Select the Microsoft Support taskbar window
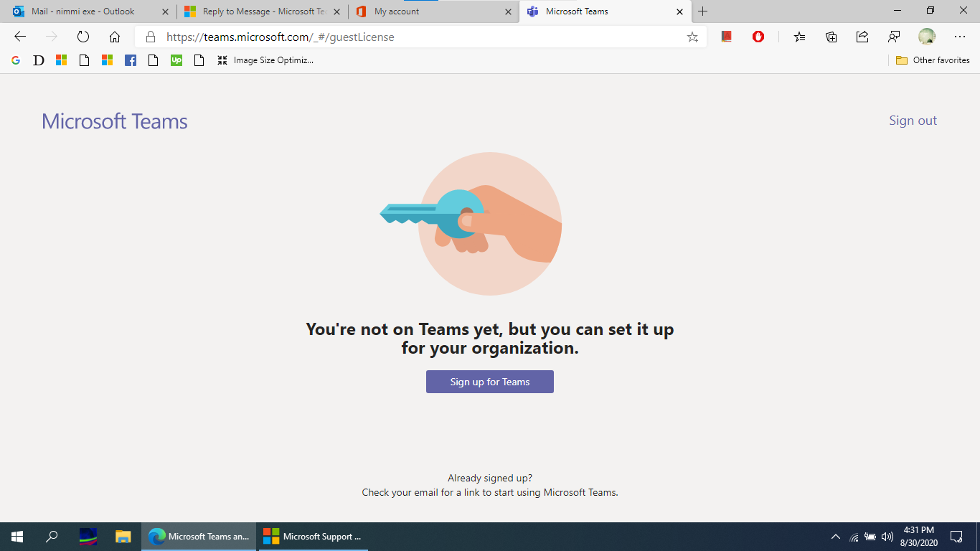 314,537
